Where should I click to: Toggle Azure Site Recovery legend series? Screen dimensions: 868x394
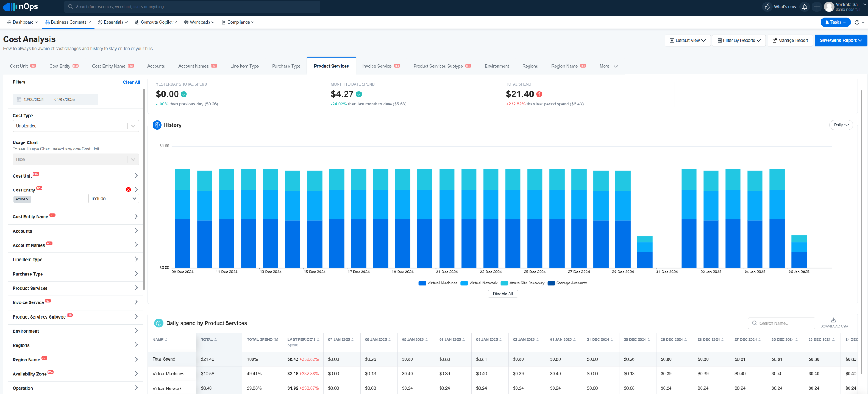pos(523,283)
